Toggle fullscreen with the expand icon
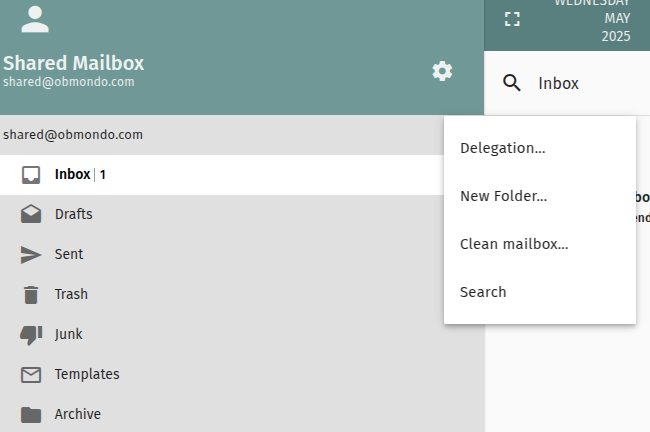The height and width of the screenshot is (432, 650). (x=512, y=19)
